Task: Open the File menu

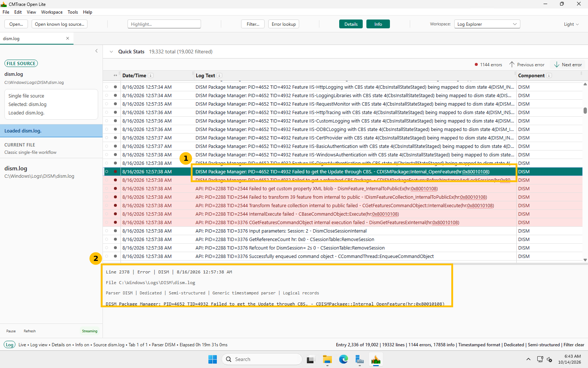Action: tap(6, 12)
